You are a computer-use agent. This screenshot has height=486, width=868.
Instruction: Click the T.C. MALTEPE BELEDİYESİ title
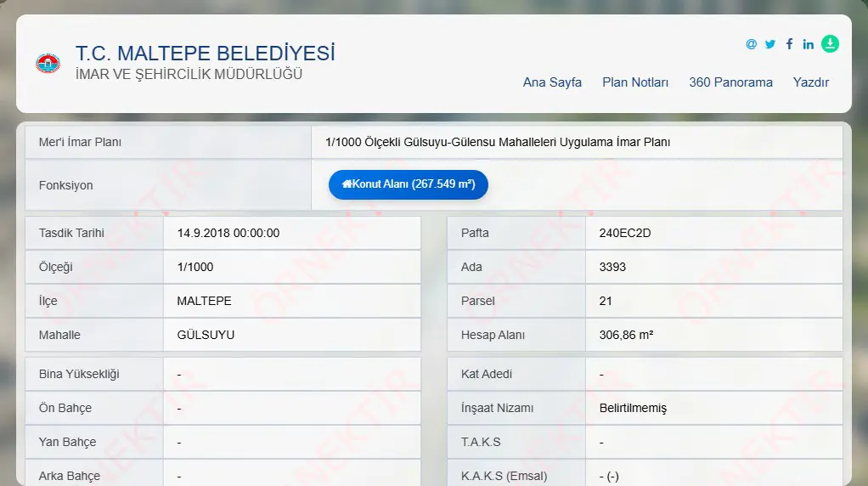click(206, 54)
